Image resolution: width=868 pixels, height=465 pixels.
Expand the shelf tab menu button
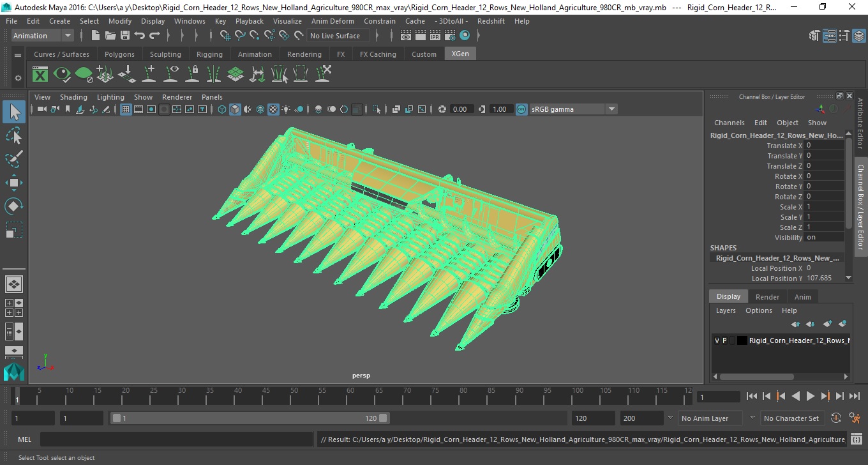[x=18, y=55]
